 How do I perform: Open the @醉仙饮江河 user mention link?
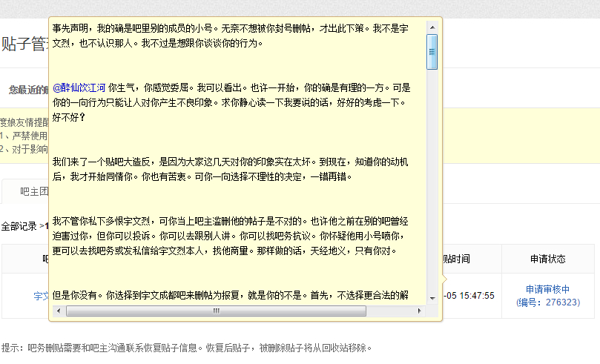(x=79, y=88)
